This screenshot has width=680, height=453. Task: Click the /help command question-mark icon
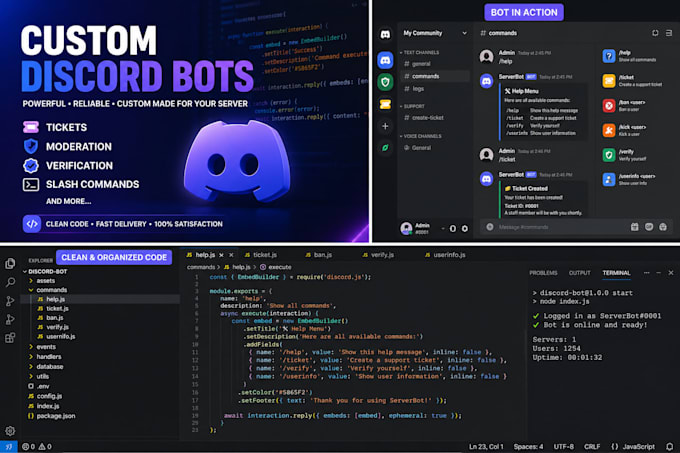coord(609,56)
